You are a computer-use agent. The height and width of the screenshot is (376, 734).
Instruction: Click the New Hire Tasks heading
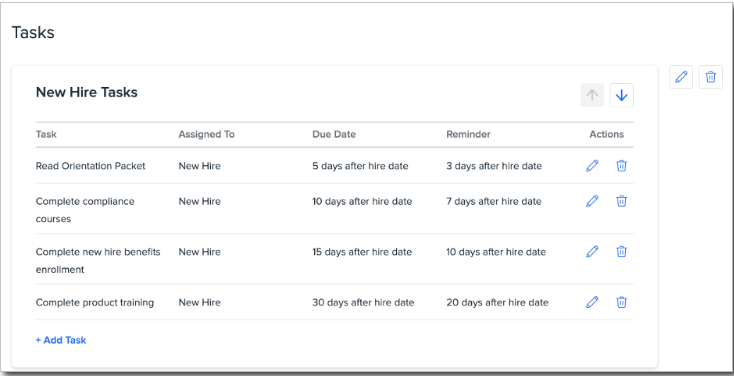click(87, 92)
